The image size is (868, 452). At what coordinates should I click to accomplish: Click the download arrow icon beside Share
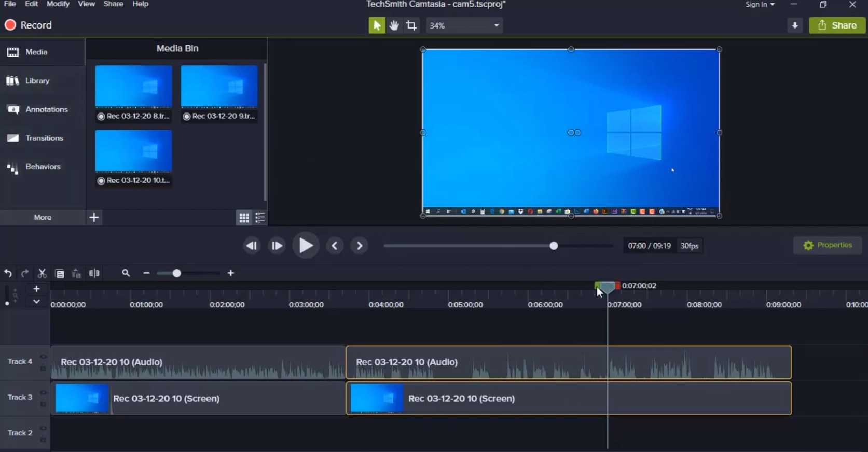point(795,25)
